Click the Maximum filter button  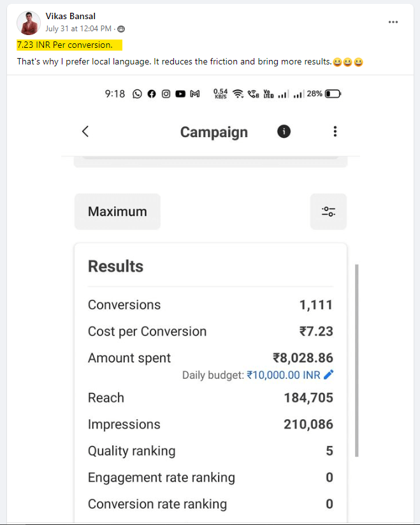(x=117, y=211)
